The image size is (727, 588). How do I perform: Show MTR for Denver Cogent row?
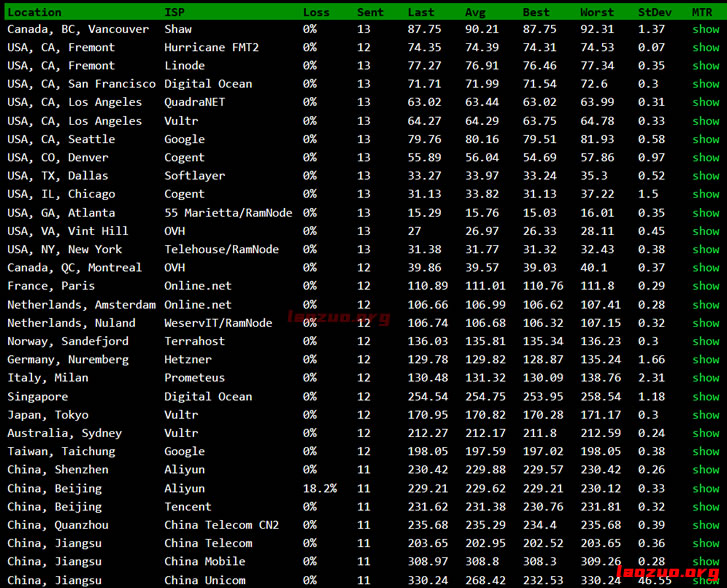[705, 157]
